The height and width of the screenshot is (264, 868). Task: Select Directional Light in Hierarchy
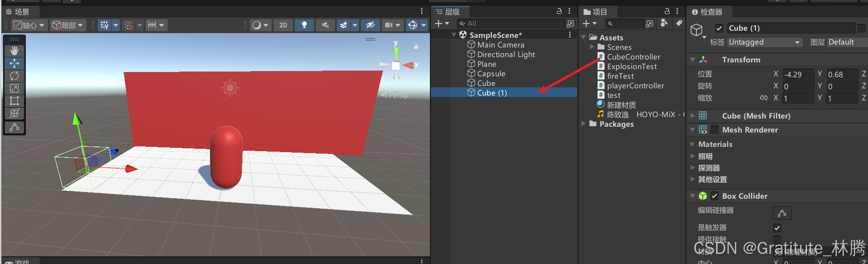(506, 54)
